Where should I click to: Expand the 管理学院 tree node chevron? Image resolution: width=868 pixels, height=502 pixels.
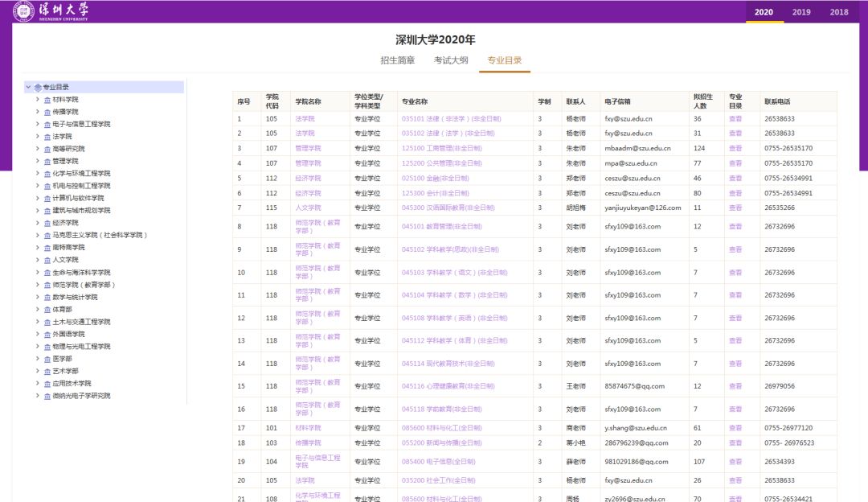click(37, 161)
